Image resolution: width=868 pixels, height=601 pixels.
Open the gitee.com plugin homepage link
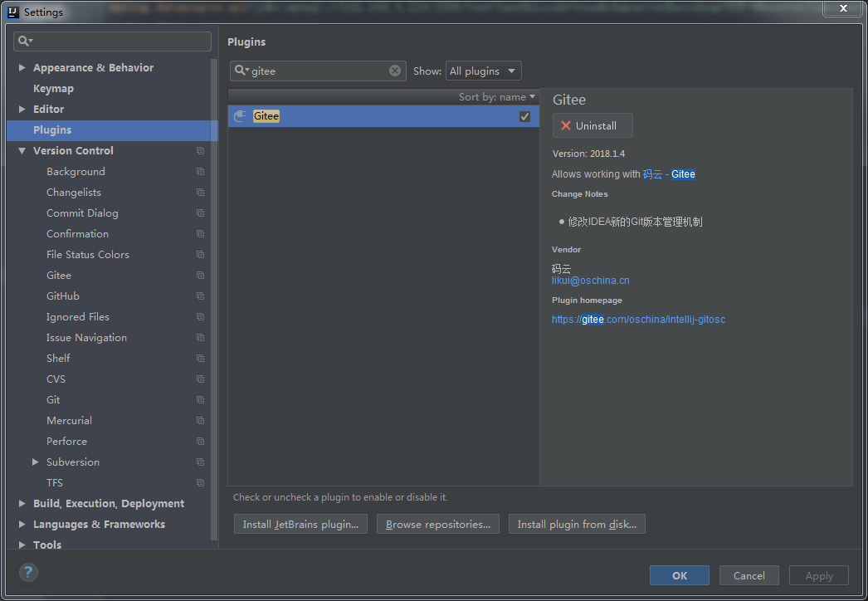pyautogui.click(x=638, y=319)
